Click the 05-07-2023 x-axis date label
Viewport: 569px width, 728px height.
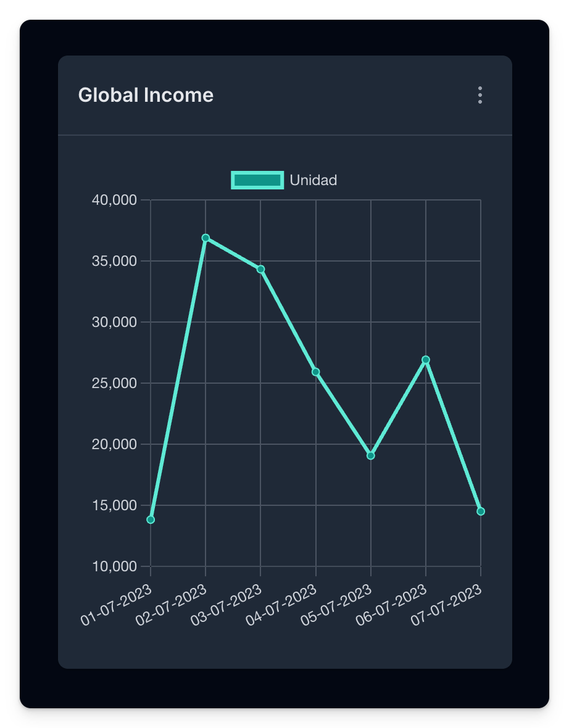338,604
